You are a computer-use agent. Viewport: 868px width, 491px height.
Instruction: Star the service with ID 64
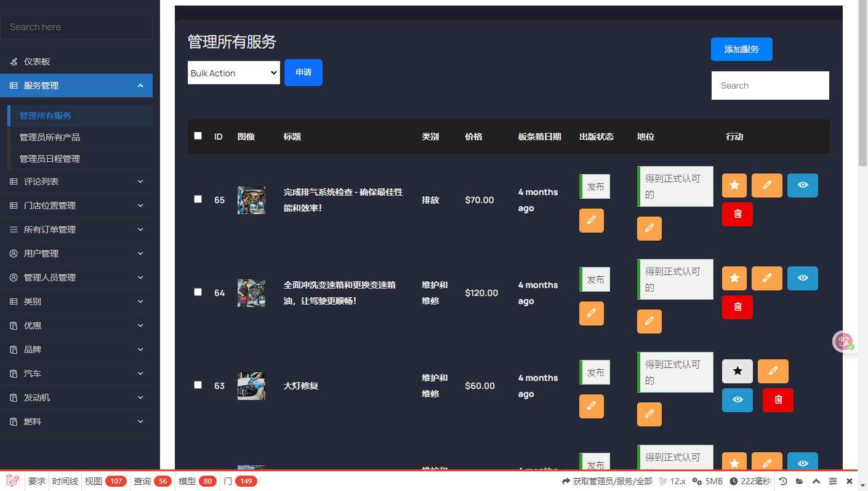734,278
